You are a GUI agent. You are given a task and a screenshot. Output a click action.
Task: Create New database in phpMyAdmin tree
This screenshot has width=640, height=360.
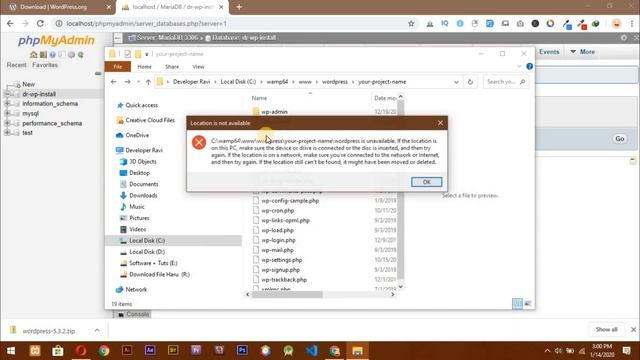[28, 84]
